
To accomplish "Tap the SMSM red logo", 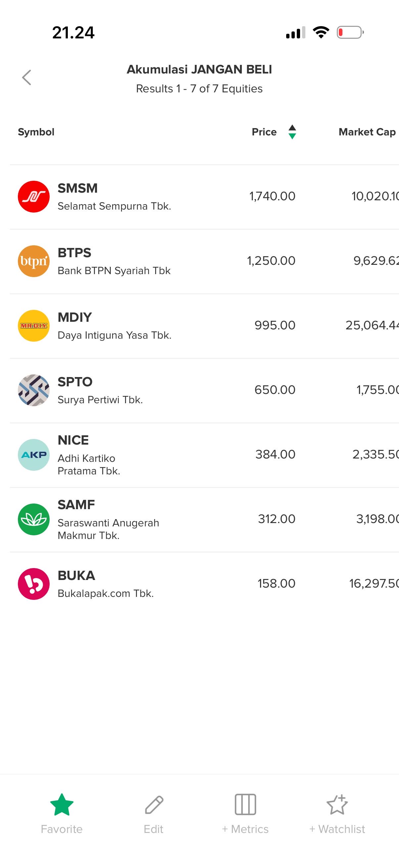I will [34, 197].
